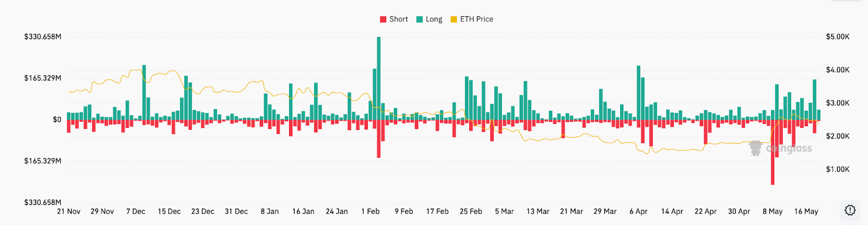Click the Coinglass watermark logo
Screen dimensions: 868x225
[756, 148]
